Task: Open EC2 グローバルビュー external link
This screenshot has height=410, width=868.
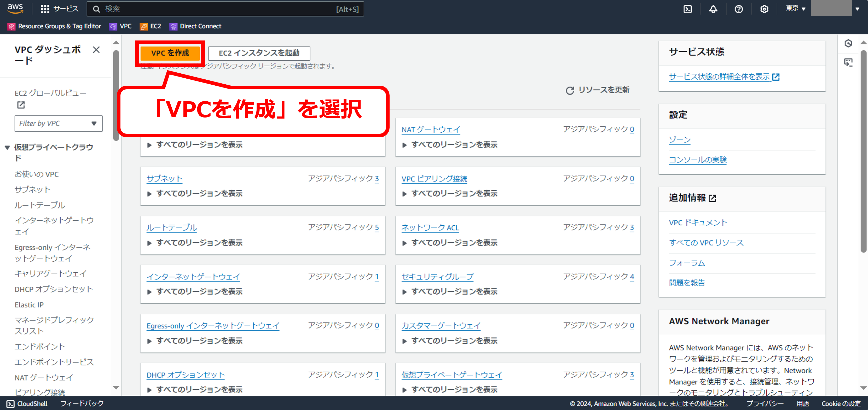Action: click(50, 99)
